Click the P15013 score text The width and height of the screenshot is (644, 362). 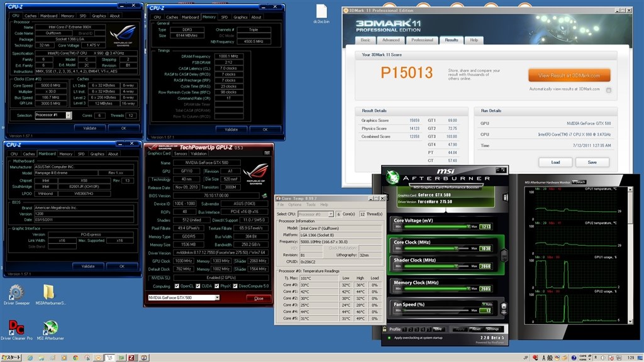pyautogui.click(x=407, y=73)
